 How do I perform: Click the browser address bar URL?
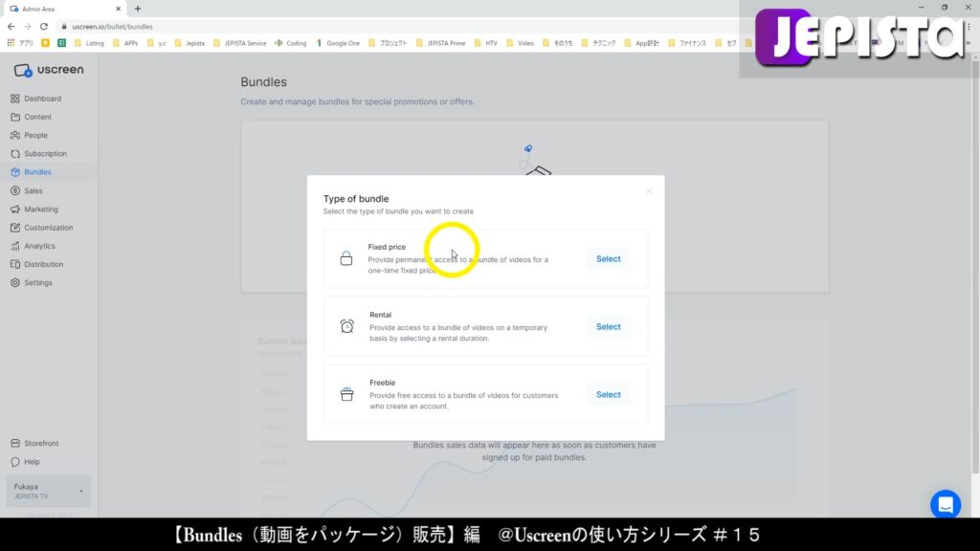coord(113,27)
